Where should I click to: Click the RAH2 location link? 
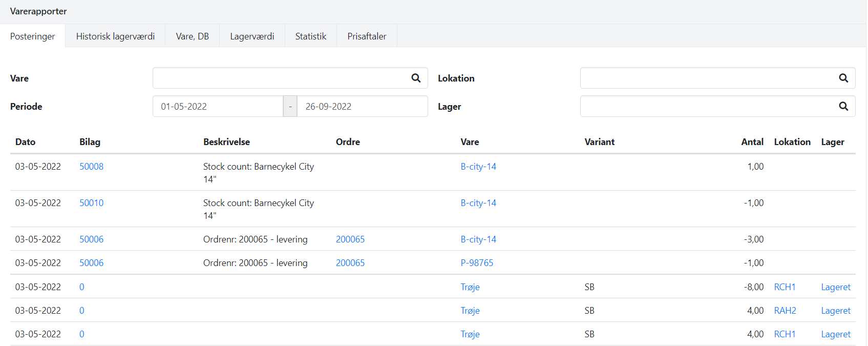click(785, 311)
